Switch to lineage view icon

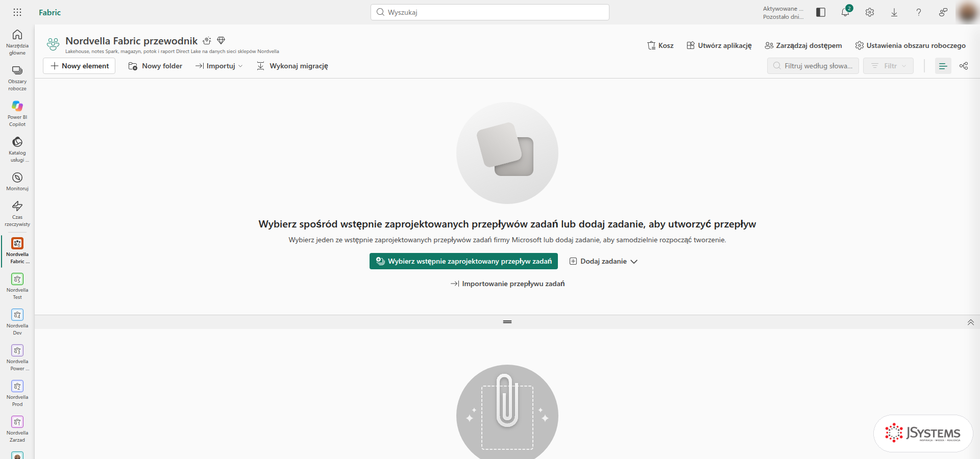pyautogui.click(x=964, y=66)
